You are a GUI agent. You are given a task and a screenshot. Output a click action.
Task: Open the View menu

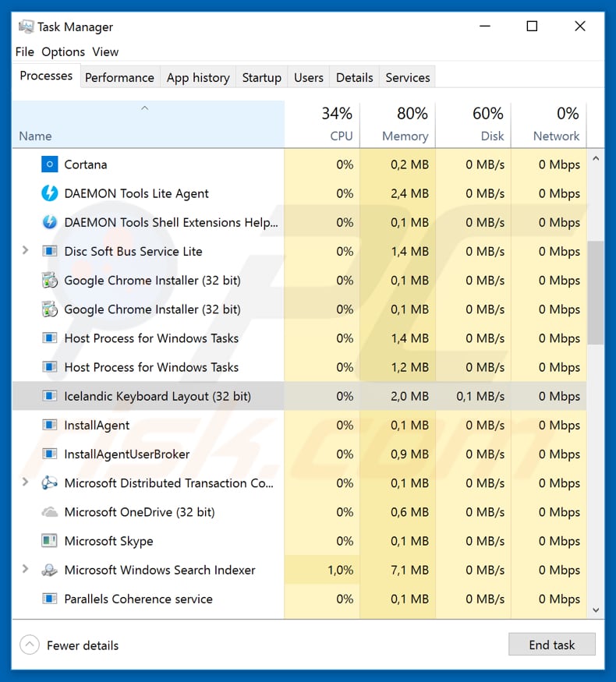coord(105,51)
